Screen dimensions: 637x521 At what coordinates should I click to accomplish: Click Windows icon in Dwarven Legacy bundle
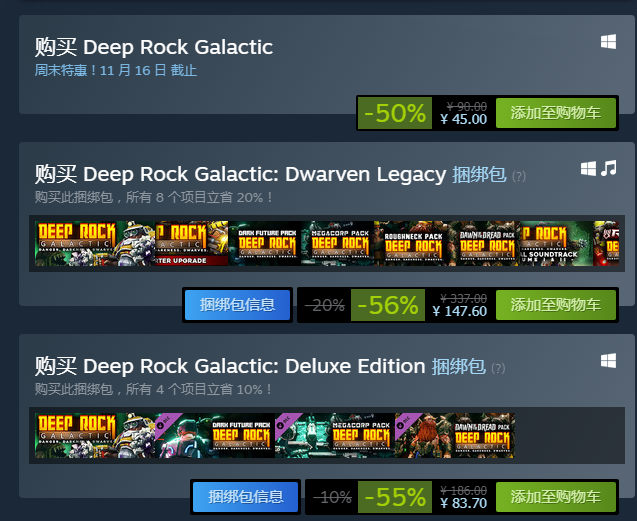click(x=588, y=169)
